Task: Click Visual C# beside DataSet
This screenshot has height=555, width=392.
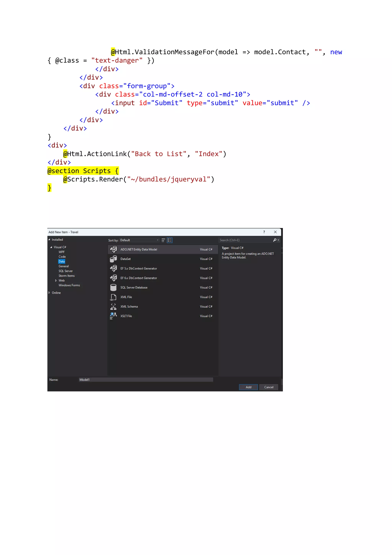Action: click(206, 259)
